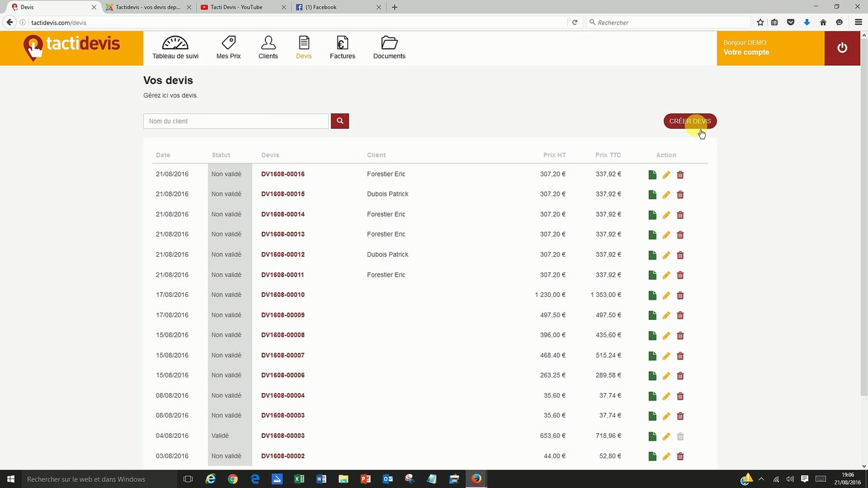View document for the Validé quote

pyautogui.click(x=652, y=436)
